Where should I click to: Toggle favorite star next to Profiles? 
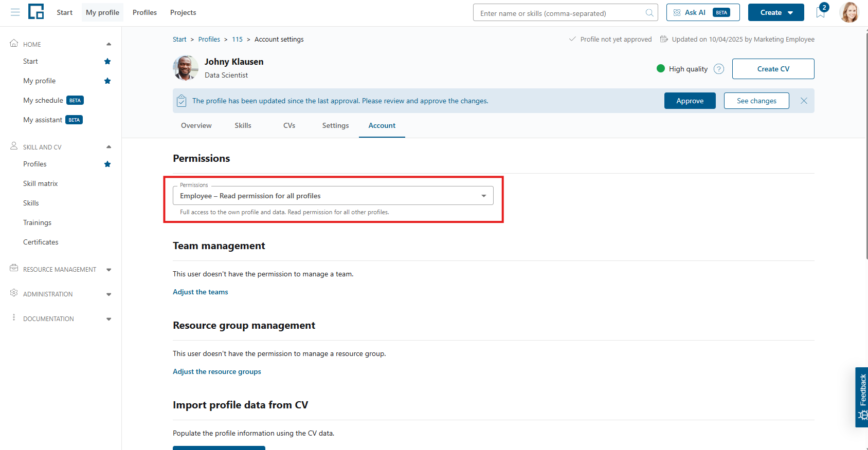click(107, 164)
